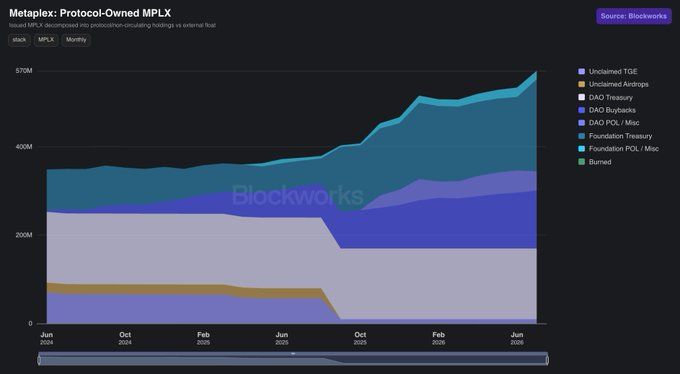Select the MPLX tag
The width and height of the screenshot is (680, 374).
(46, 40)
